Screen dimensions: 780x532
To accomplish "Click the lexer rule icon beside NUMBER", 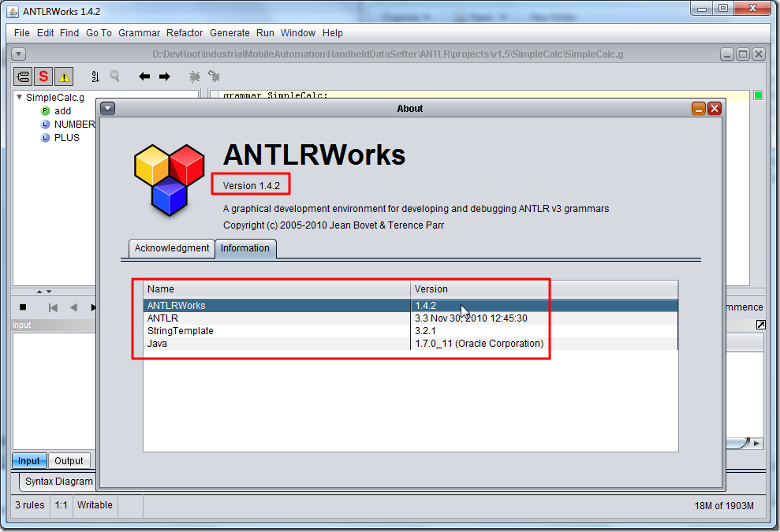I will click(45, 125).
